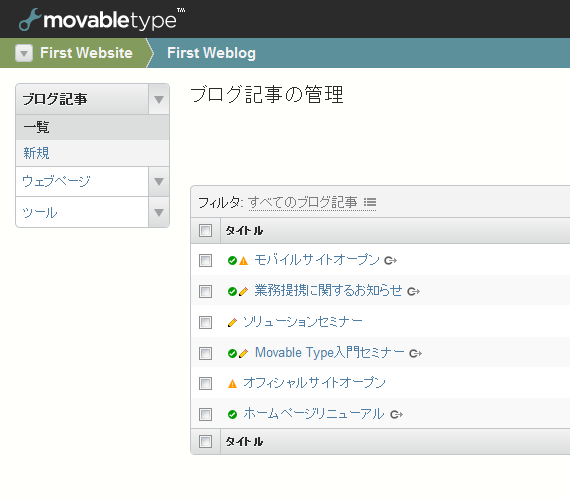
Task: Click the filter list icon next to すべてのブログ記事
Action: (370, 202)
